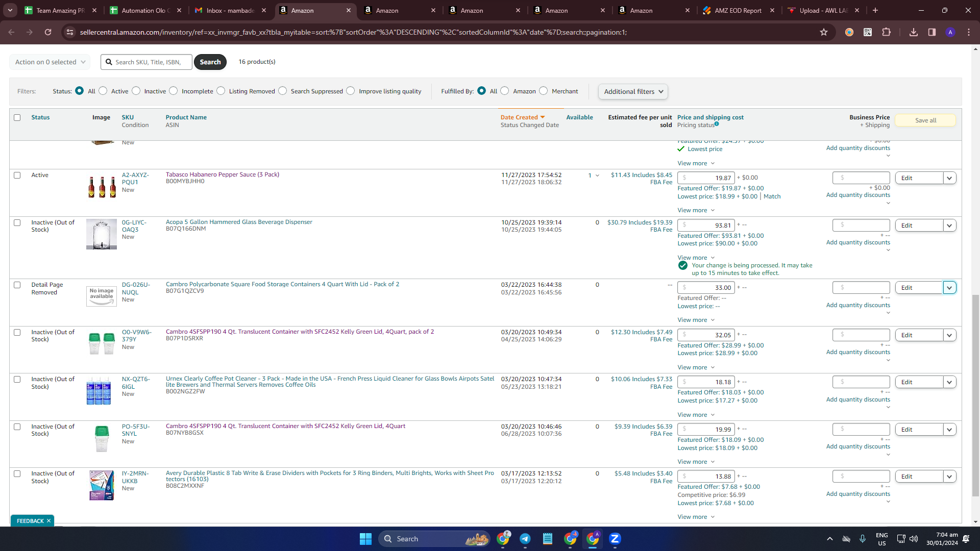Open Avery Durable Plastic Dividers product link
This screenshot has width=980, height=551.
point(330,476)
